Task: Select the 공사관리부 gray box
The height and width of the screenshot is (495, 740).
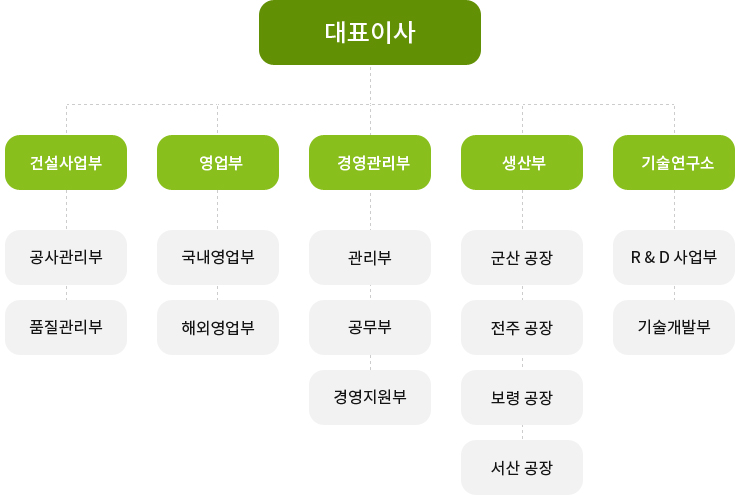Action: coord(66,257)
